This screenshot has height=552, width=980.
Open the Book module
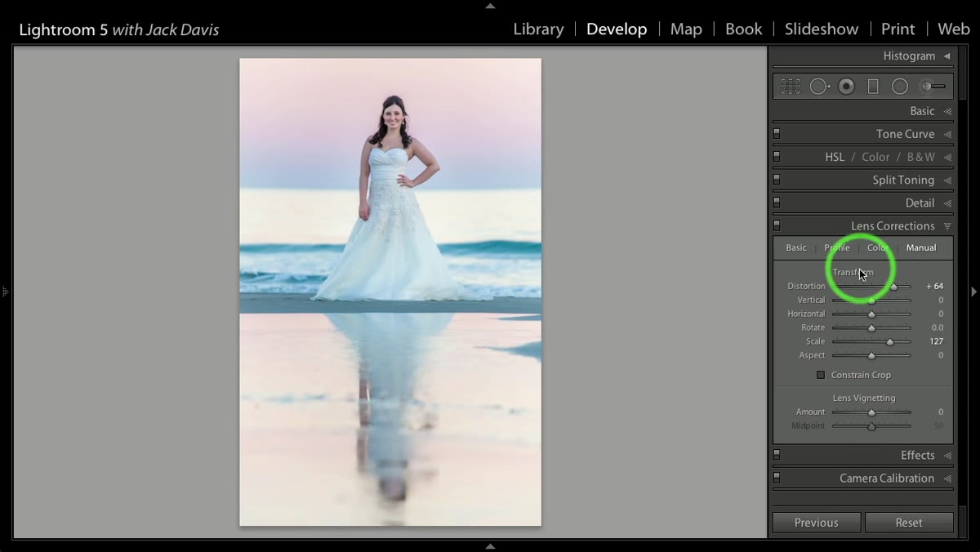coord(744,29)
